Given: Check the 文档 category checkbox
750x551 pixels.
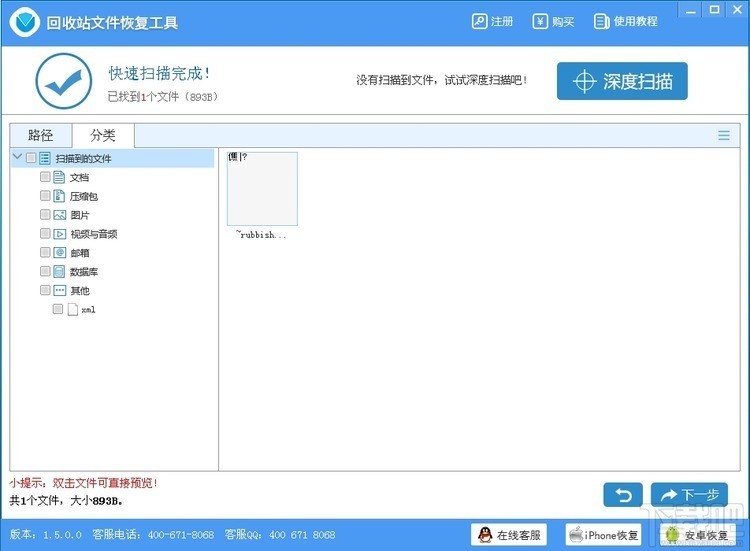Looking at the screenshot, I should tap(45, 177).
